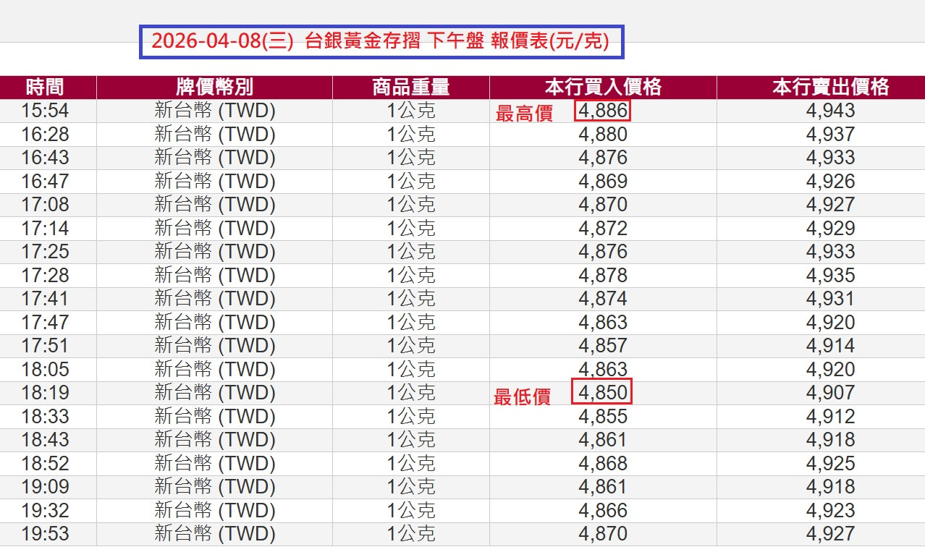Screen dimensions: 925x560
Task: Select the 18:05 time cell
Action: tap(48, 370)
